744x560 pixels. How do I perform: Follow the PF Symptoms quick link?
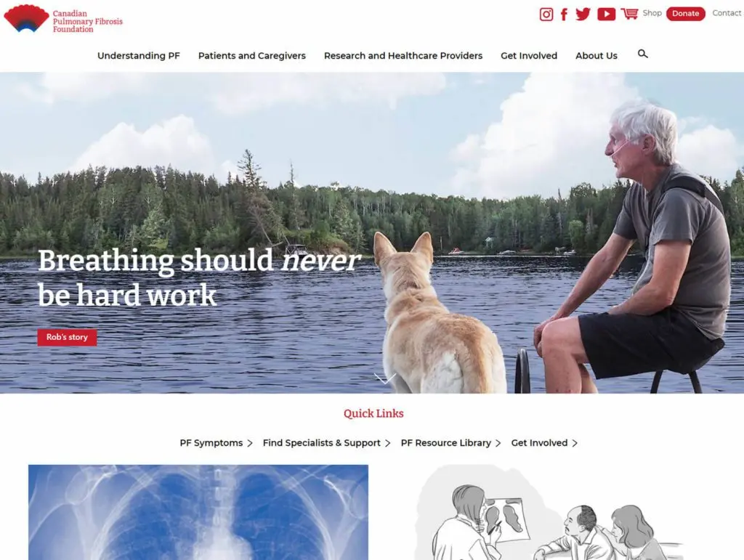pos(216,443)
